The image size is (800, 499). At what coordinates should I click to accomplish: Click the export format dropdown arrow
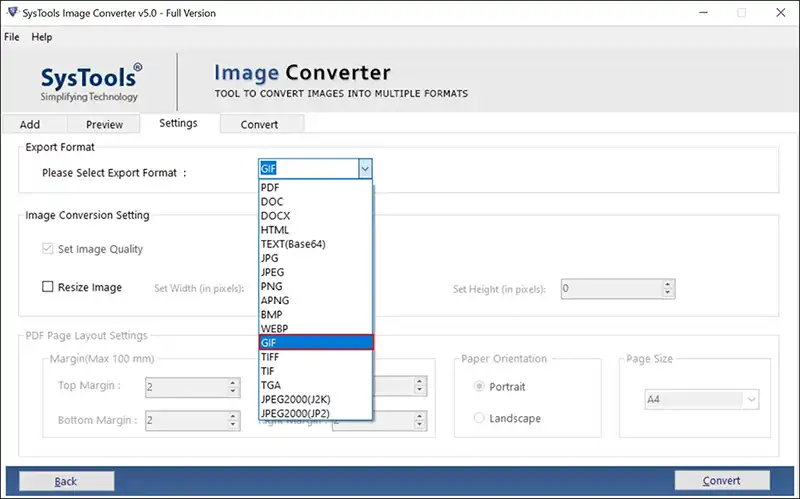[x=365, y=169]
